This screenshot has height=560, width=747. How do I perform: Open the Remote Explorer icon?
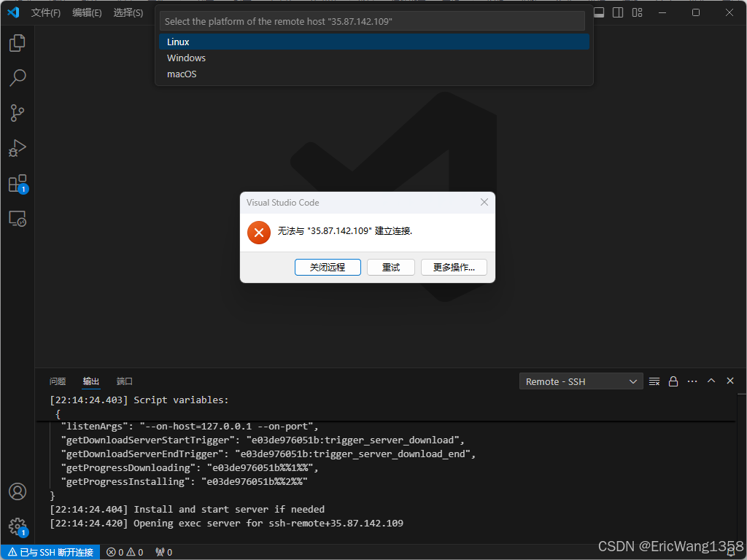18,219
